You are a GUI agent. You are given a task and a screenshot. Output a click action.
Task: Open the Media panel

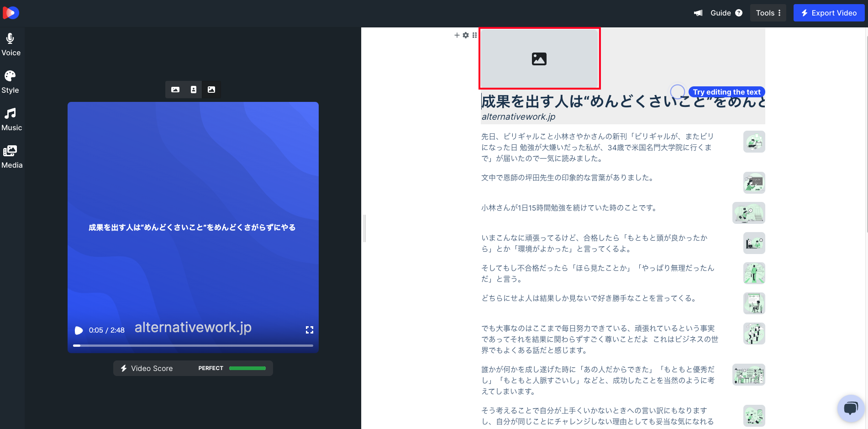click(12, 157)
